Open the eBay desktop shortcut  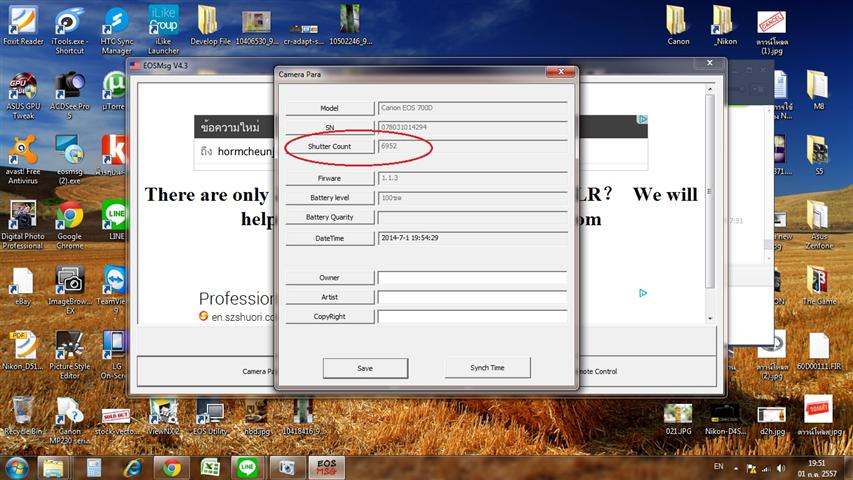[23, 286]
